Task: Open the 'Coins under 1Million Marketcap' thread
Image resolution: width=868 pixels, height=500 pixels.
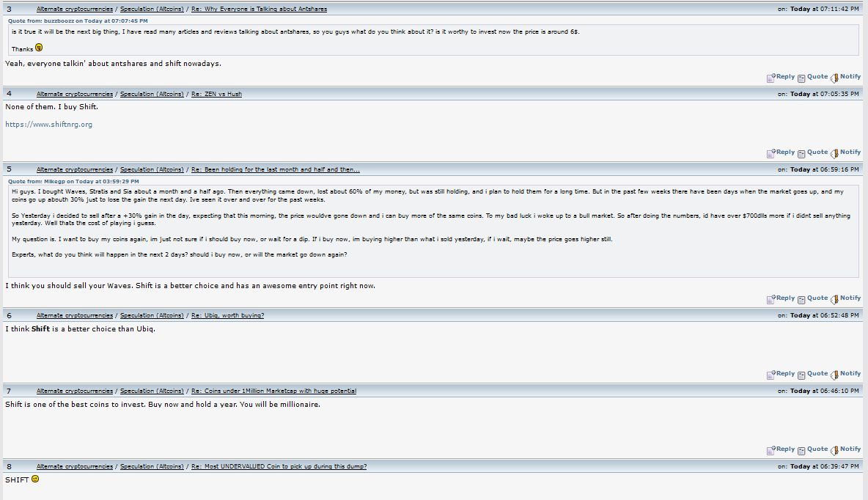Action: click(x=273, y=391)
